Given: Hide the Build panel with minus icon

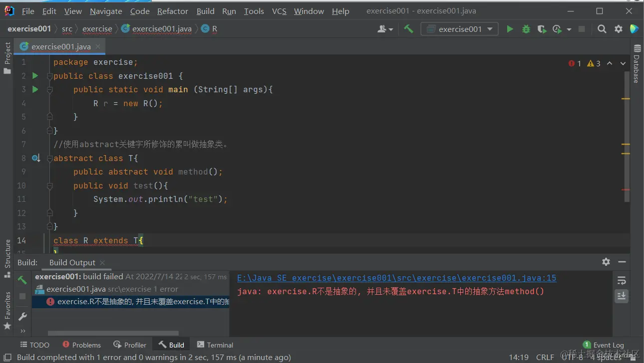Looking at the screenshot, I should click(622, 262).
